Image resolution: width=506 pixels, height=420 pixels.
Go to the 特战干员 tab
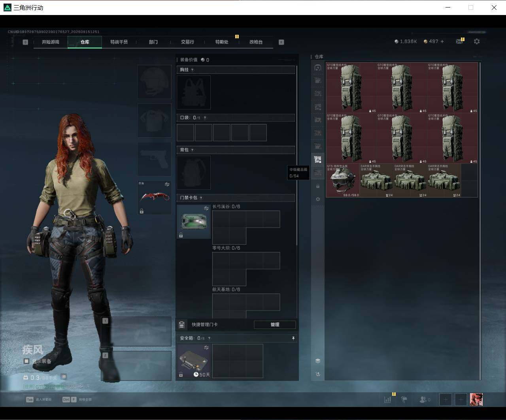point(119,42)
